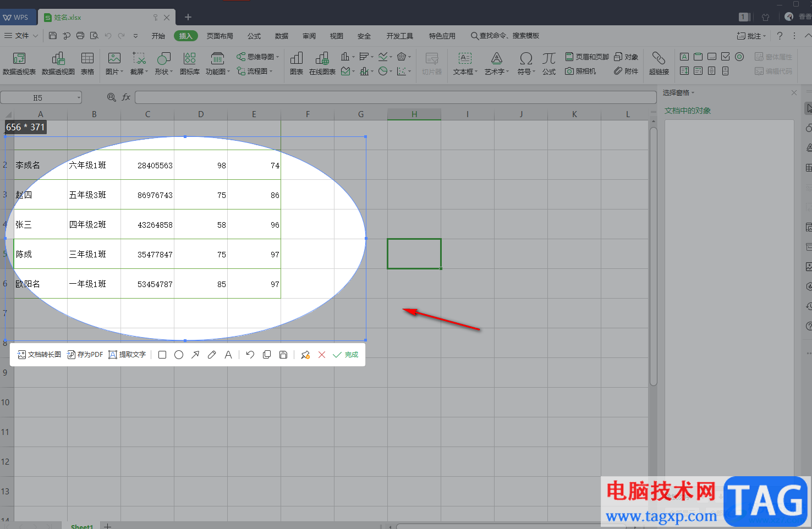Click the formula bar input
The height and width of the screenshot is (529, 812).
coord(396,97)
